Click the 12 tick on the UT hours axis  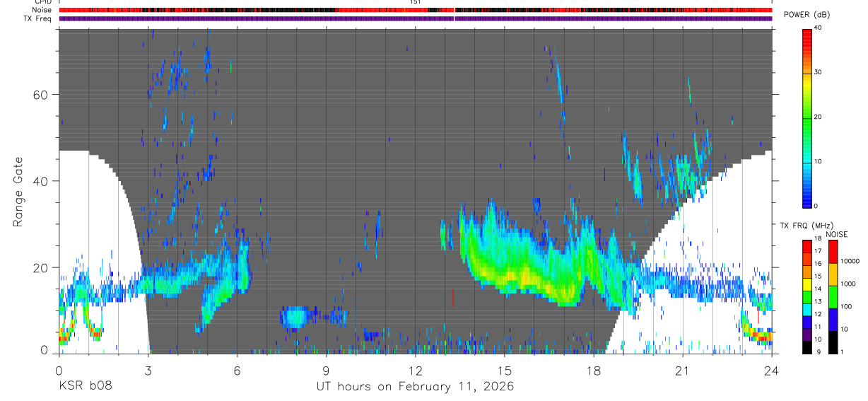tap(415, 370)
